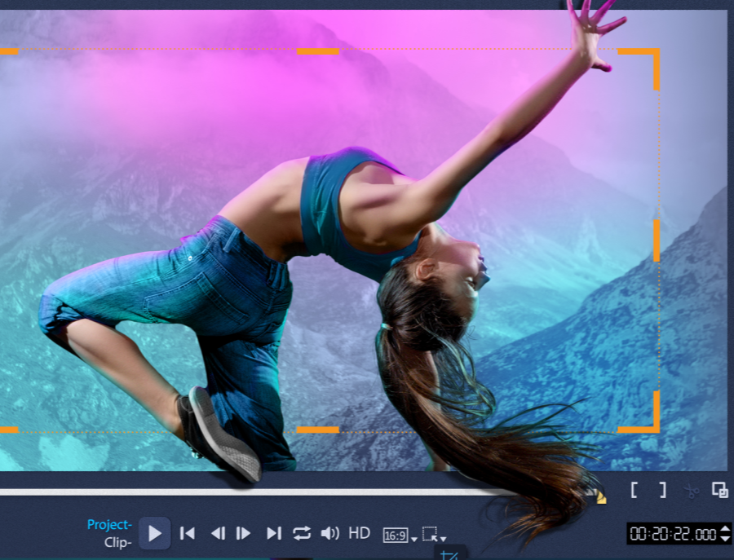The width and height of the screenshot is (734, 560).
Task: Increase timecode with up arrow
Action: tap(725, 529)
